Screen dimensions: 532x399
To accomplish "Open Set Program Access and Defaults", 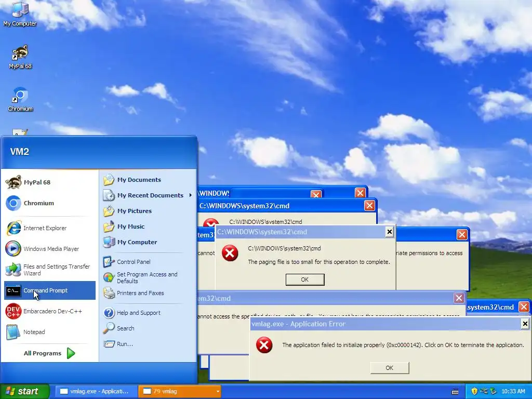I will coord(148,277).
